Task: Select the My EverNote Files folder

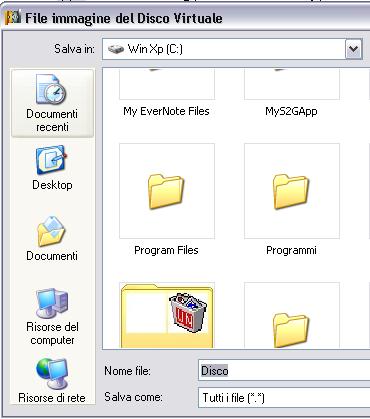Action: pyautogui.click(x=167, y=85)
